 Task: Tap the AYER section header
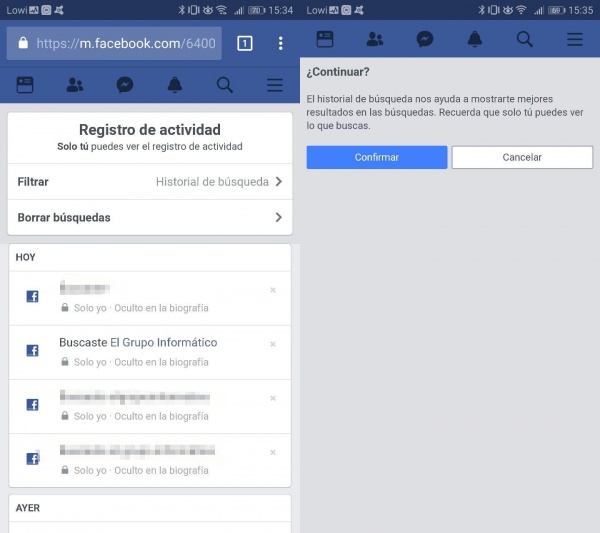(28, 508)
